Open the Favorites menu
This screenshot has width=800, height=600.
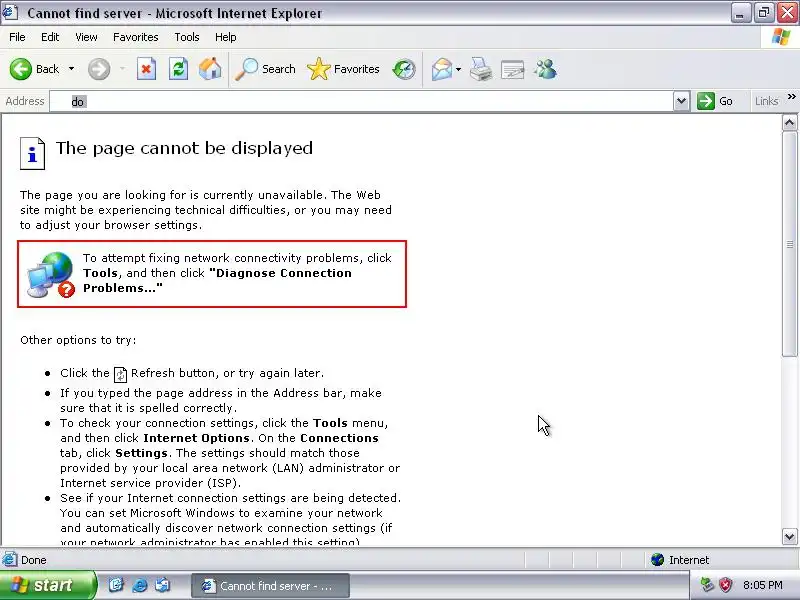tap(136, 37)
